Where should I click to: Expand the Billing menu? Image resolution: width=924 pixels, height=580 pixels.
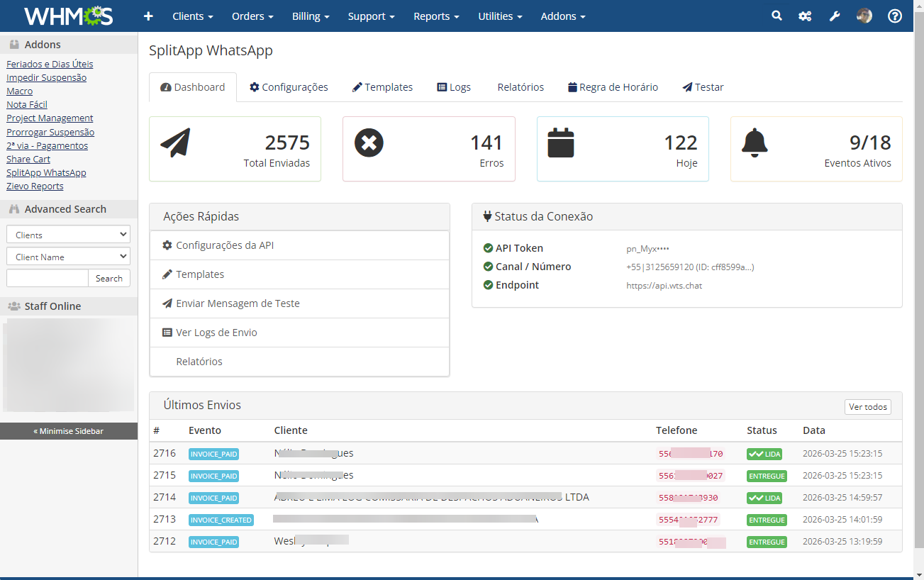click(x=311, y=16)
